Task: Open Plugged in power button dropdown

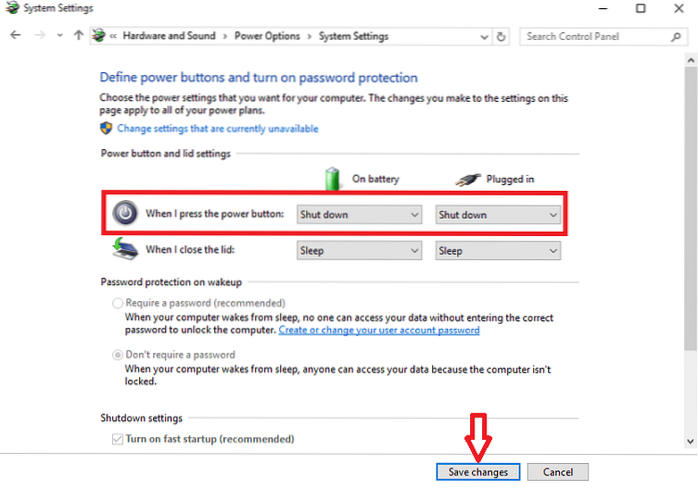Action: (x=498, y=215)
